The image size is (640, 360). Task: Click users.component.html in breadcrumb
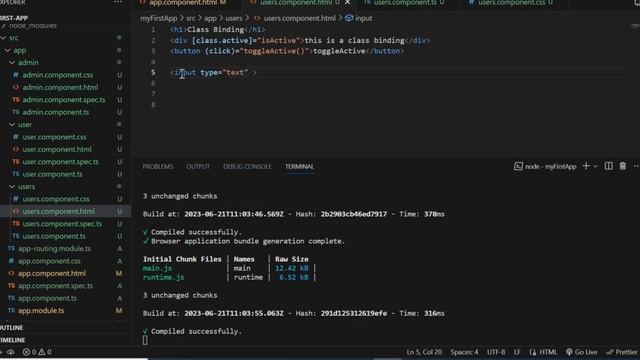tap(299, 18)
